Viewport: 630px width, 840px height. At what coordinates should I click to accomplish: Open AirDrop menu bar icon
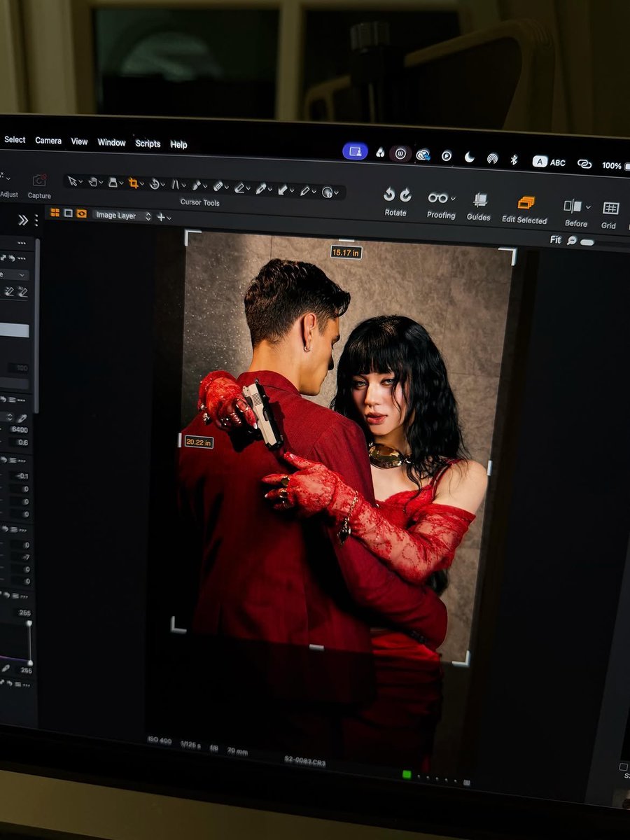pos(493,158)
